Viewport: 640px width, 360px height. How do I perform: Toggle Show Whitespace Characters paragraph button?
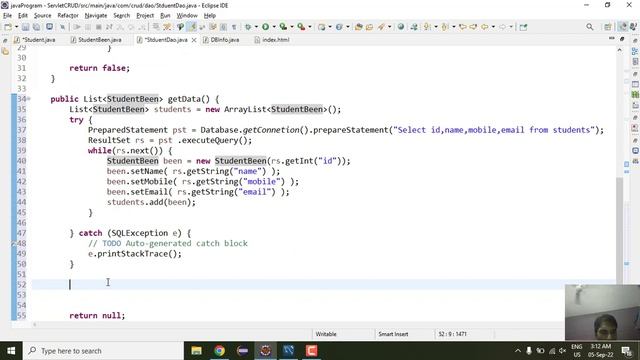tap(234, 27)
